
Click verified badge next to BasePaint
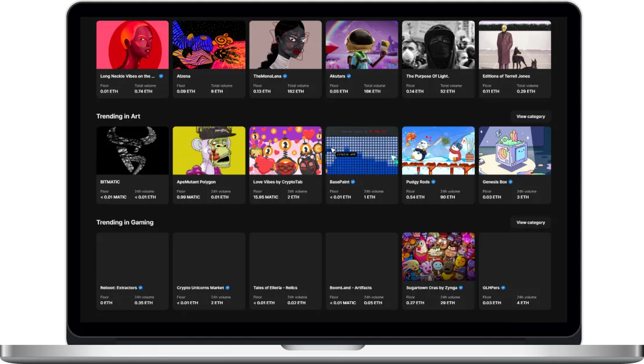click(353, 182)
